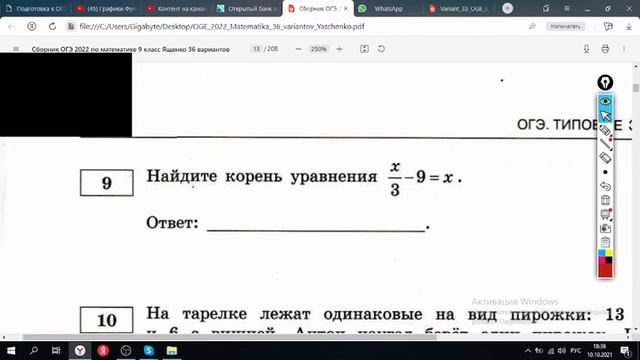Open the '(45) Графики Фун' YouTube tab
Image resolution: width=640 pixels, height=360 pixels.
(x=106, y=9)
